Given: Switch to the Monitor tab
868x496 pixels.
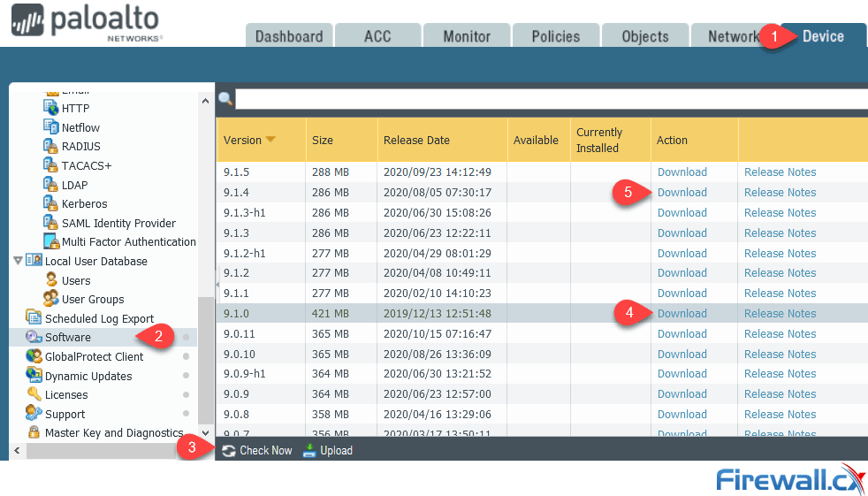Looking at the screenshot, I should click(467, 36).
